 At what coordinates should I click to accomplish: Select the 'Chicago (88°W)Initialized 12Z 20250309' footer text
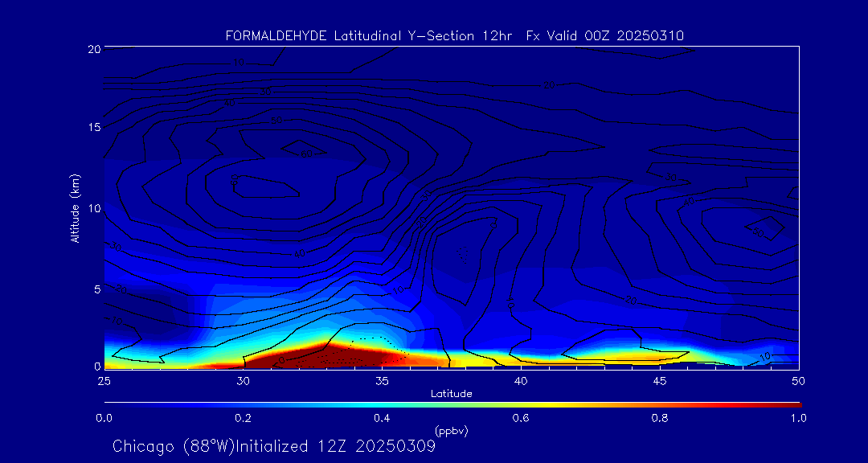pos(274,446)
